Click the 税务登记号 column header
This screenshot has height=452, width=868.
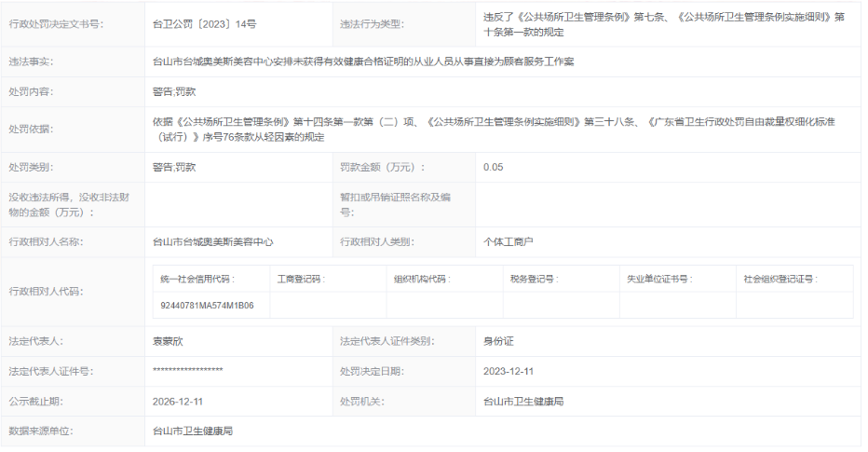click(x=534, y=279)
